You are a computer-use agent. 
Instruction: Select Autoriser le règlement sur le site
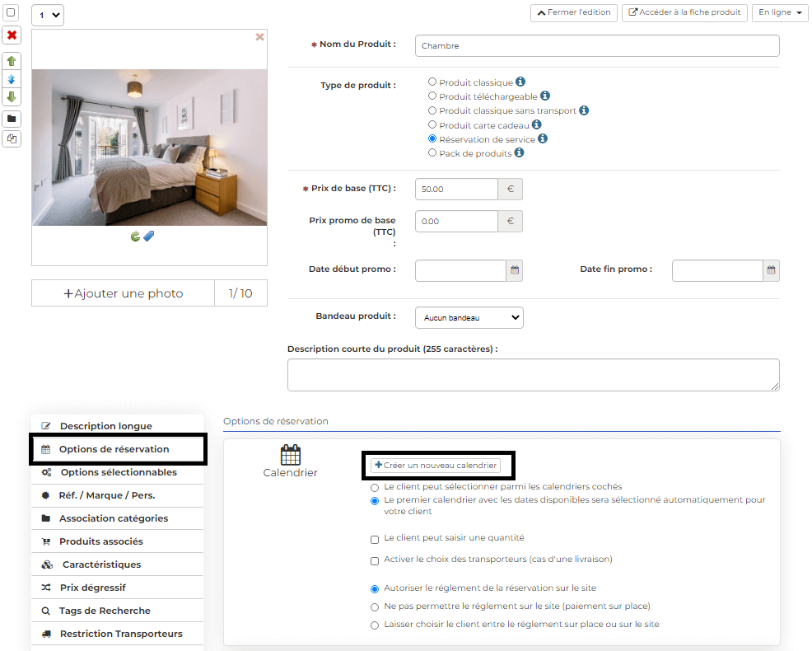click(x=375, y=589)
